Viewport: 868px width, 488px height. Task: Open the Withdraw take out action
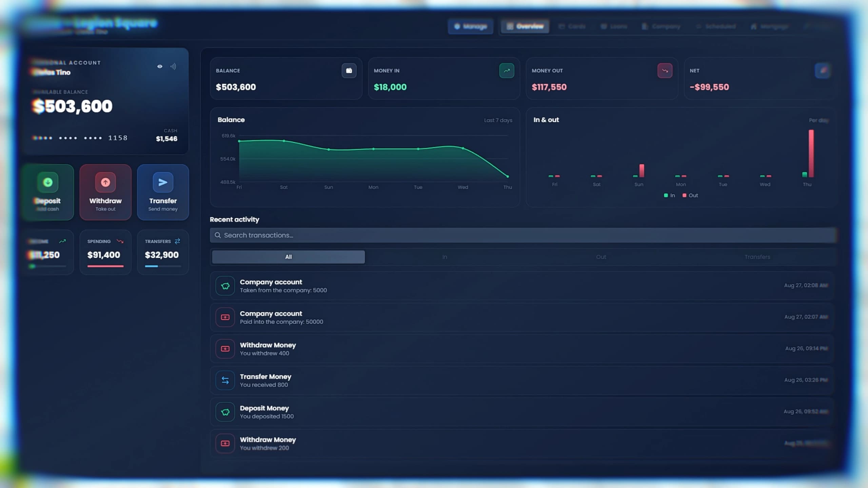[105, 192]
